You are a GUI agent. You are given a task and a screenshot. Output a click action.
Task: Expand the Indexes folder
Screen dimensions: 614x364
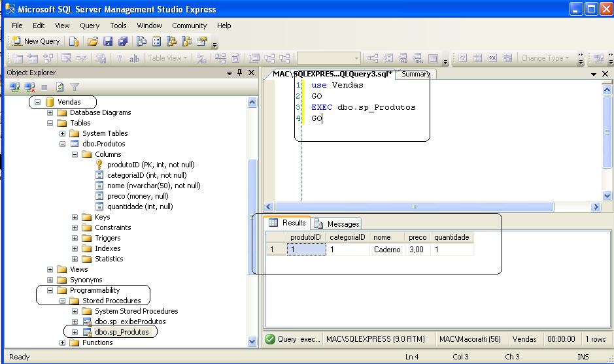pyautogui.click(x=75, y=248)
